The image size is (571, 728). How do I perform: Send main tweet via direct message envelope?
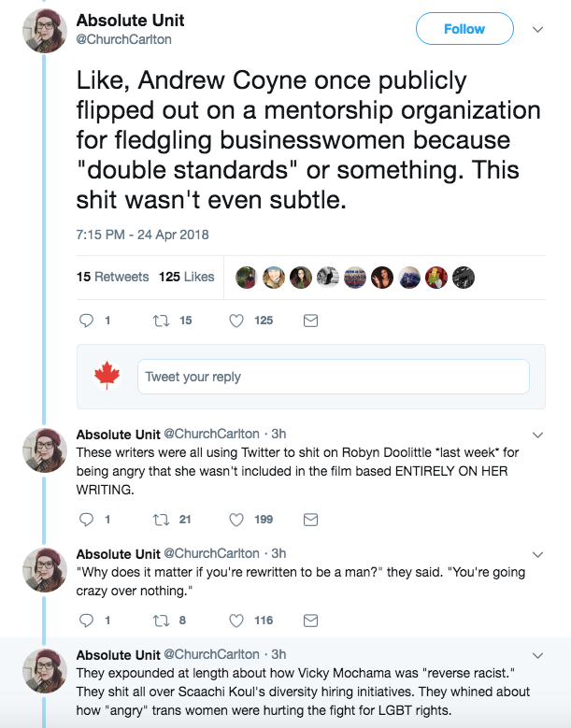tap(312, 321)
